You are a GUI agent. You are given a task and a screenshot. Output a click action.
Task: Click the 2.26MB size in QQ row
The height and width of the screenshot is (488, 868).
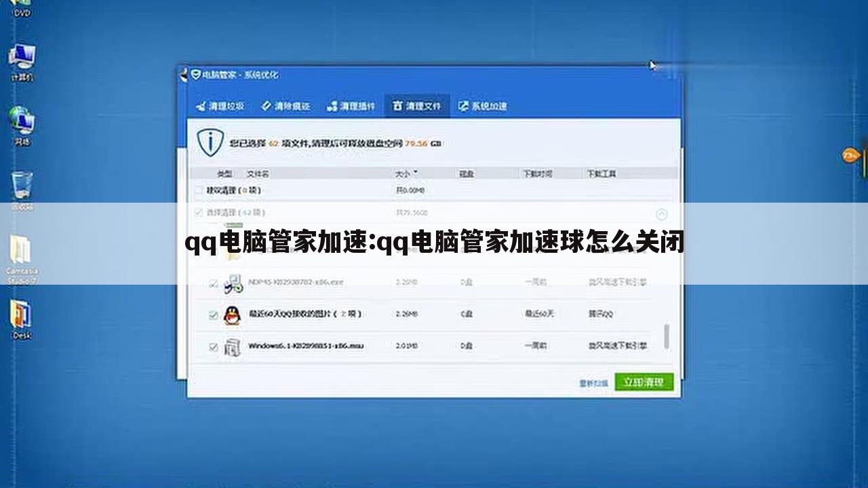click(407, 314)
